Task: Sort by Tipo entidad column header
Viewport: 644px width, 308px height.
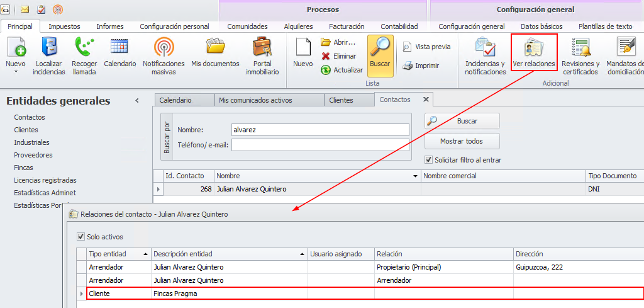Action: [x=118, y=254]
